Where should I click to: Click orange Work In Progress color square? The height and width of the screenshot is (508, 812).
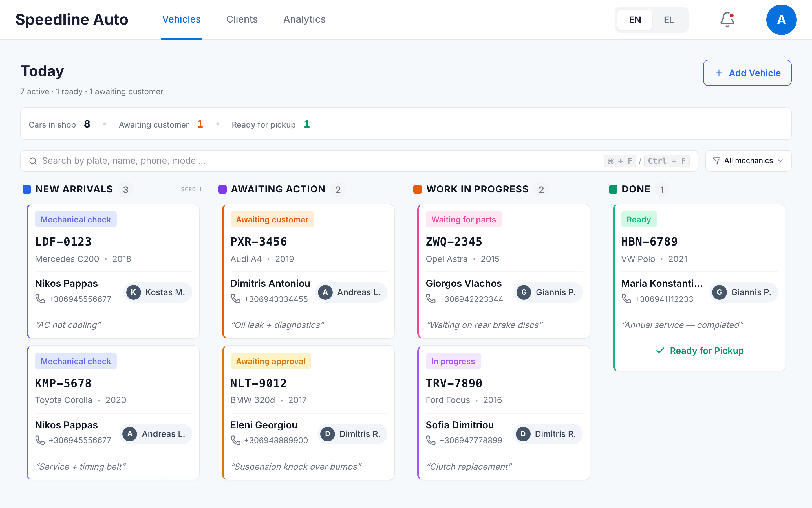417,189
